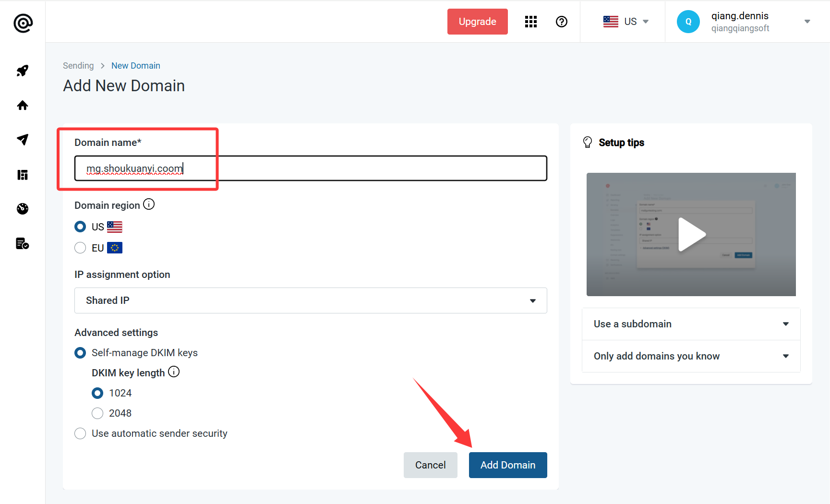
Task: Enable Use automatic sender security option
Action: coord(80,433)
